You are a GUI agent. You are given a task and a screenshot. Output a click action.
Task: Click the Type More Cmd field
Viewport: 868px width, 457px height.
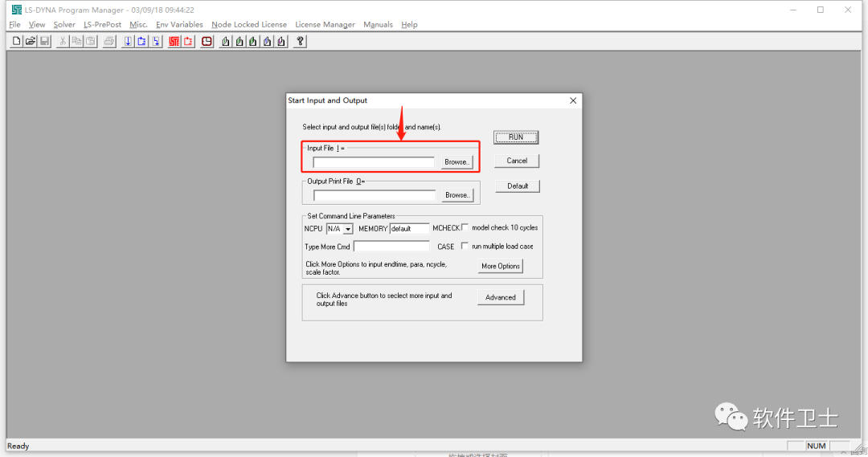coord(391,247)
